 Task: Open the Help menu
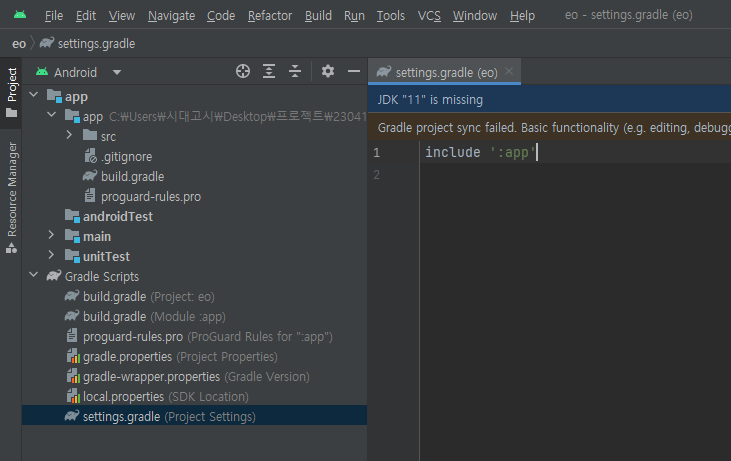pos(522,16)
